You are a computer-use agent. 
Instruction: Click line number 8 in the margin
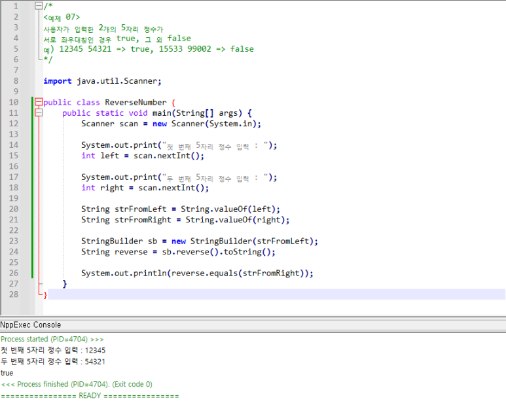point(16,80)
